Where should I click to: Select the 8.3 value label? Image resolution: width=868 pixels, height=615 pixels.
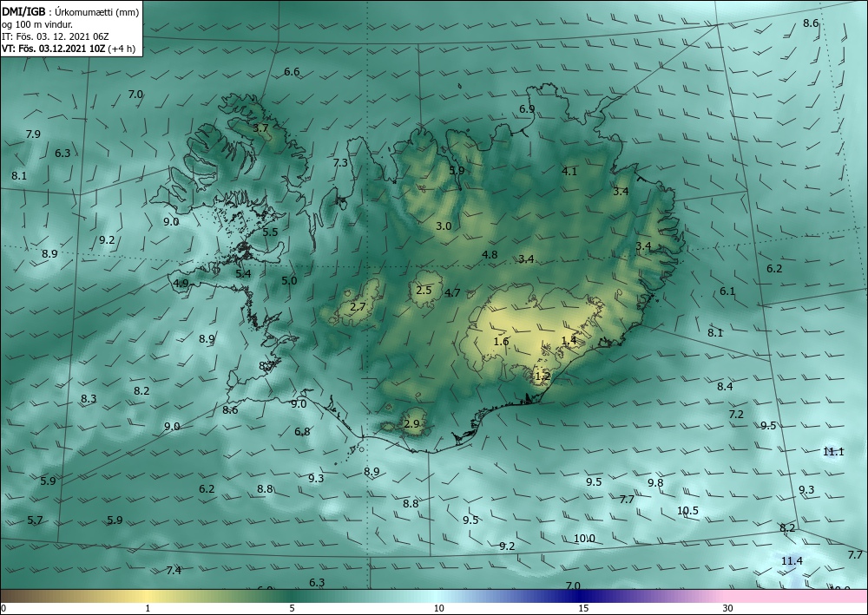[x=89, y=399]
